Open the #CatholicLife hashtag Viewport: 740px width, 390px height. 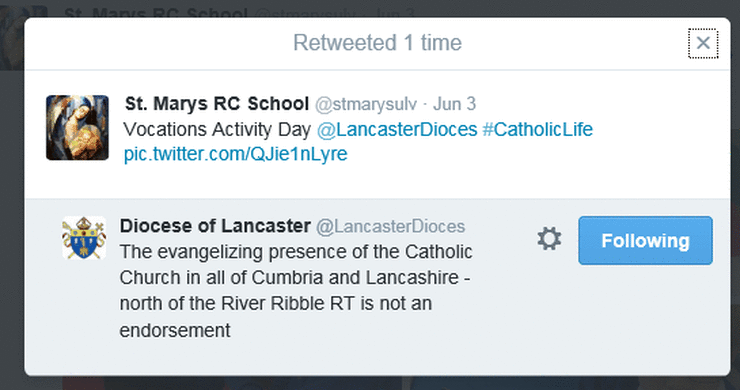[x=538, y=129]
